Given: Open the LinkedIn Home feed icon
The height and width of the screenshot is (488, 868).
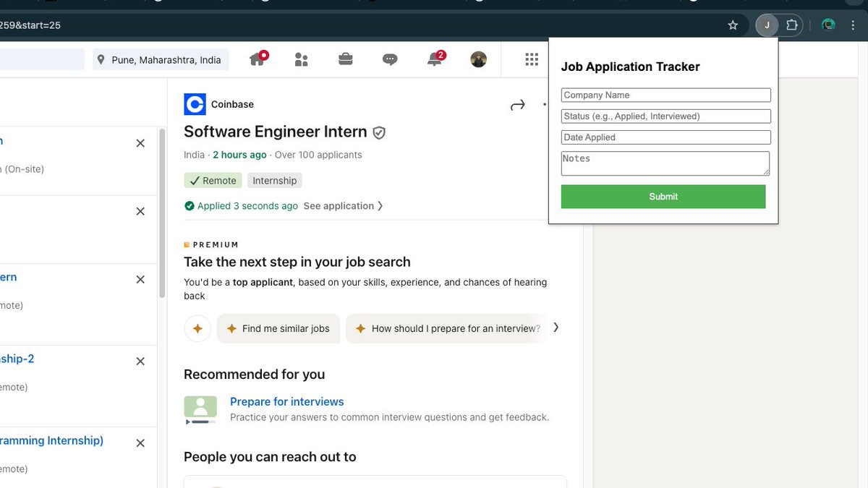Looking at the screenshot, I should (258, 59).
